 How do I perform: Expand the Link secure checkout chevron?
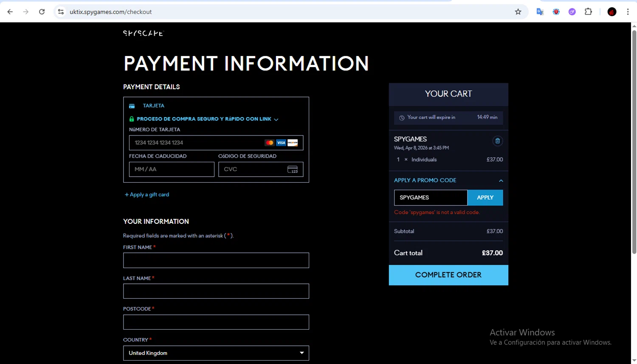[276, 120]
